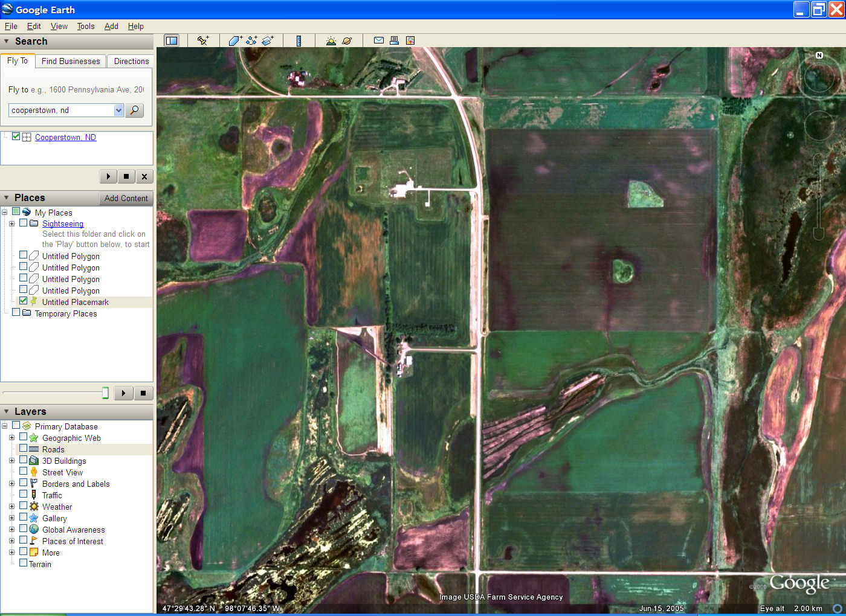The height and width of the screenshot is (616, 846).
Task: Click the map zoom slider
Action: (819, 196)
